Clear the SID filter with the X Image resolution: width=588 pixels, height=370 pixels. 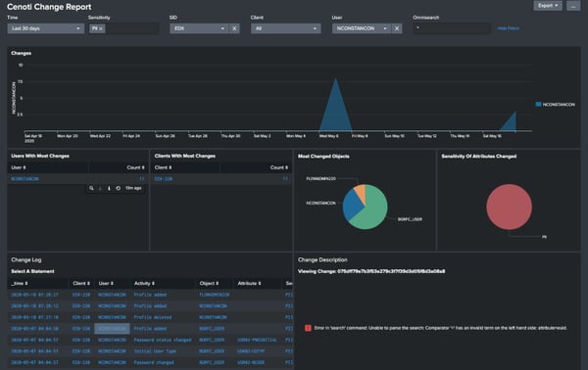coord(234,28)
